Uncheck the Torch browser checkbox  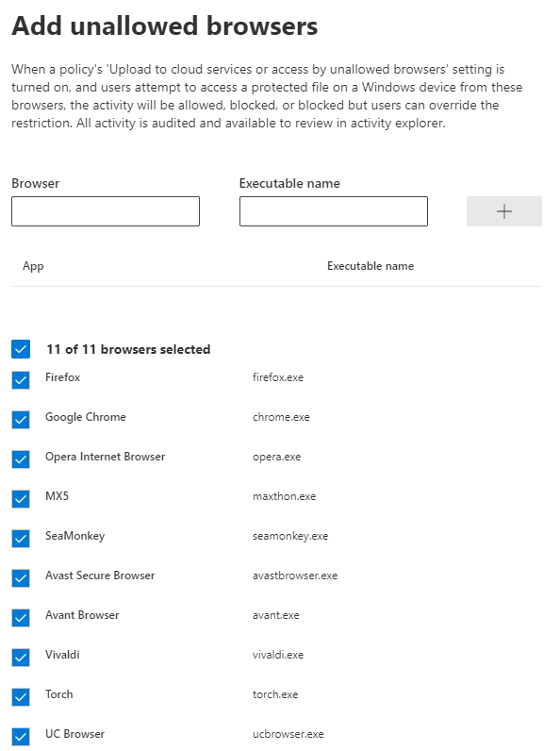[21, 697]
